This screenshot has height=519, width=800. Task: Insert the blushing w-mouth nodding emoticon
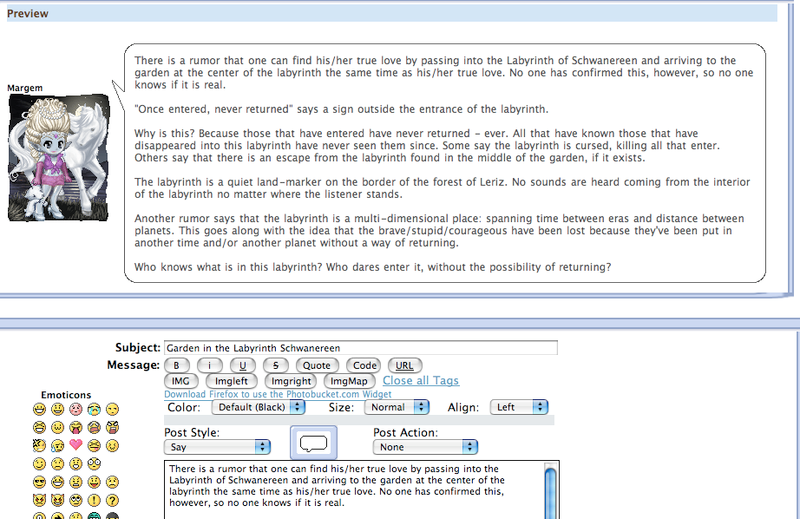[58, 428]
